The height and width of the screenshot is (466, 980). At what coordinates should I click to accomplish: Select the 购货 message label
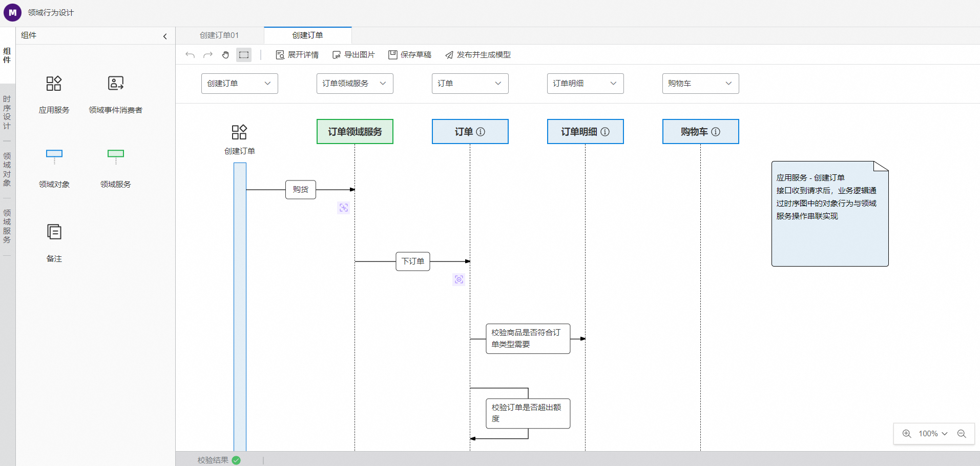[x=301, y=190]
